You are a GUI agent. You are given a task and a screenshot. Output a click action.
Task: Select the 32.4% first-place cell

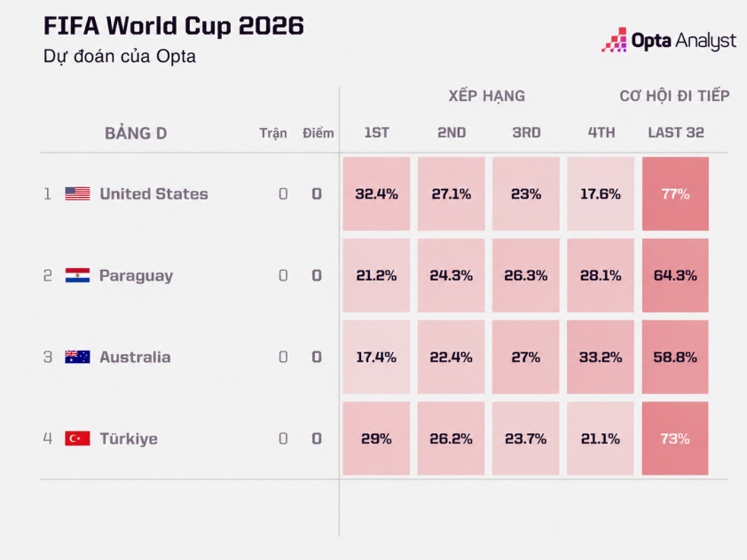(376, 193)
